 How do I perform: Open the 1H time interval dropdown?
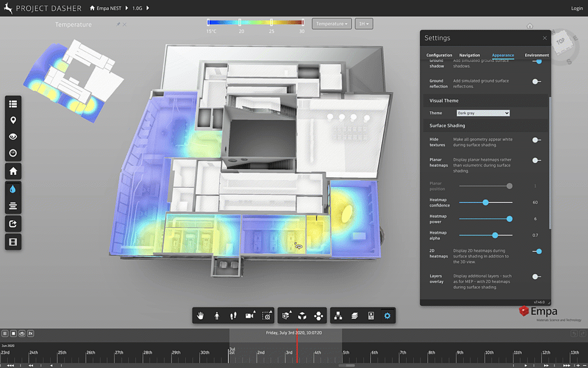click(363, 24)
